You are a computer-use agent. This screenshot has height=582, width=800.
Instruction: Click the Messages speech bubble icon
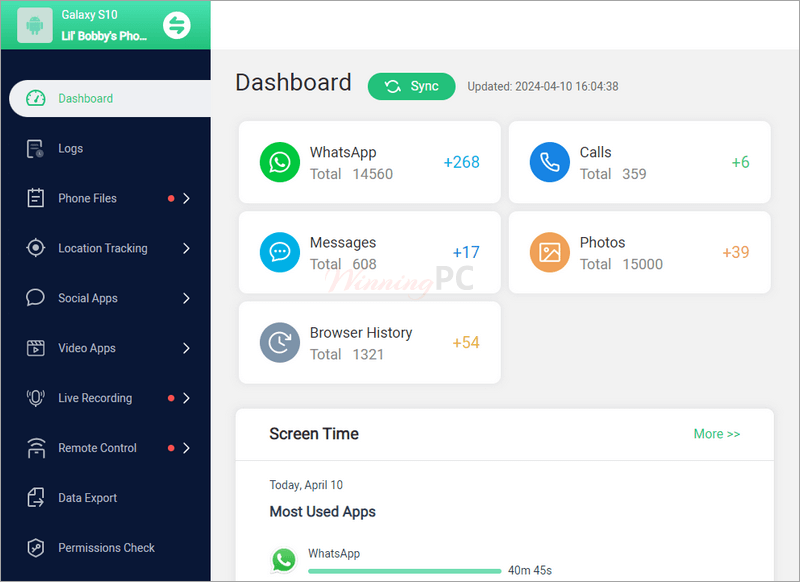280,252
